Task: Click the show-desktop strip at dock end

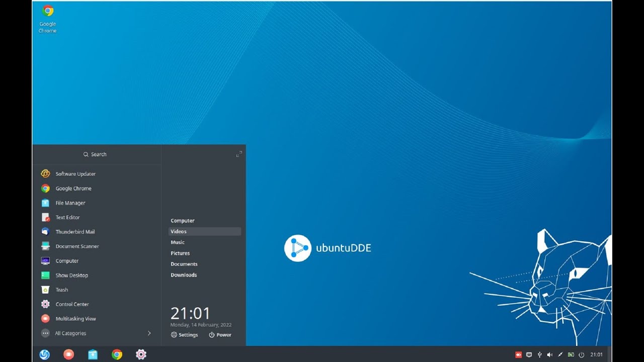Action: (609, 354)
